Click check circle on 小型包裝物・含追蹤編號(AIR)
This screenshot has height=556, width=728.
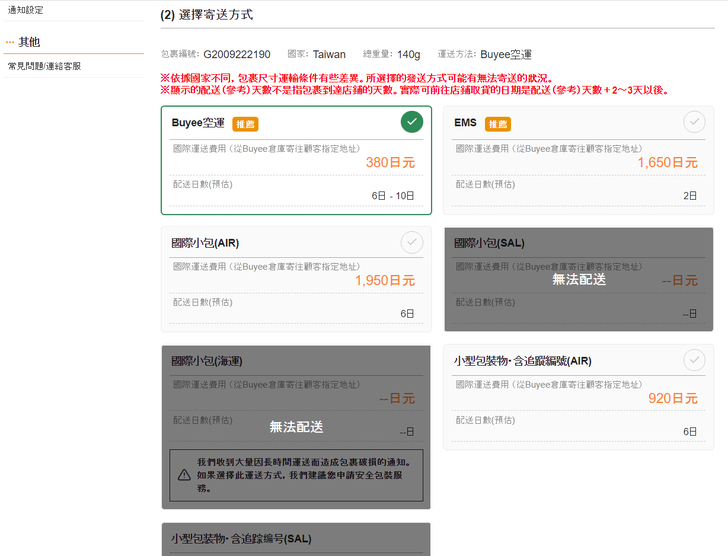[693, 360]
